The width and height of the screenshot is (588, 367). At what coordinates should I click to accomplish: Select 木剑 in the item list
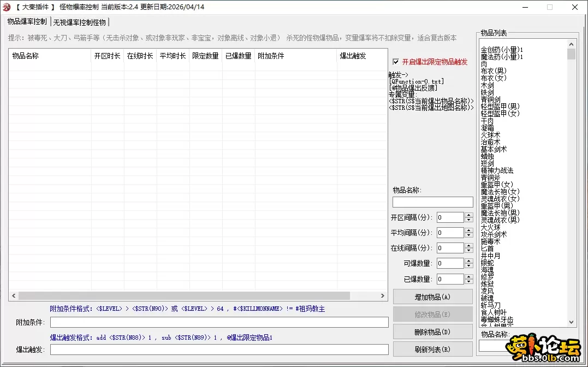point(487,85)
